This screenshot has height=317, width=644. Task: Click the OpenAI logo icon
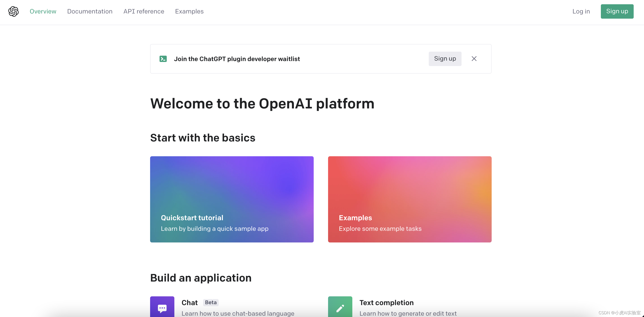click(x=13, y=11)
